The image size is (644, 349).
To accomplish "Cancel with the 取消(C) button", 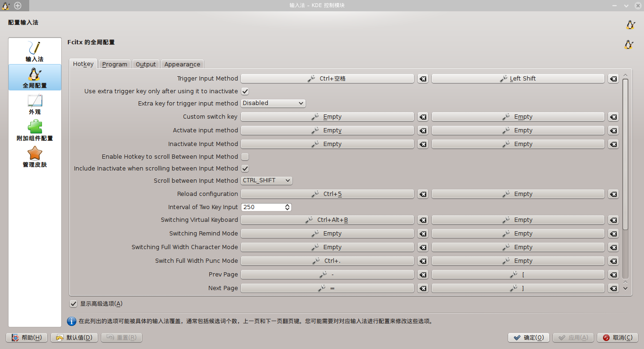I will click(x=618, y=338).
